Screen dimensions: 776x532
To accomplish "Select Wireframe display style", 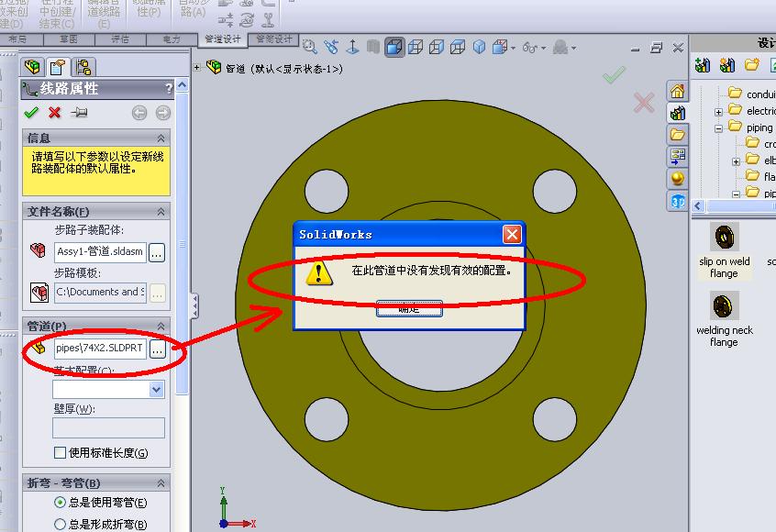I will coord(458,47).
